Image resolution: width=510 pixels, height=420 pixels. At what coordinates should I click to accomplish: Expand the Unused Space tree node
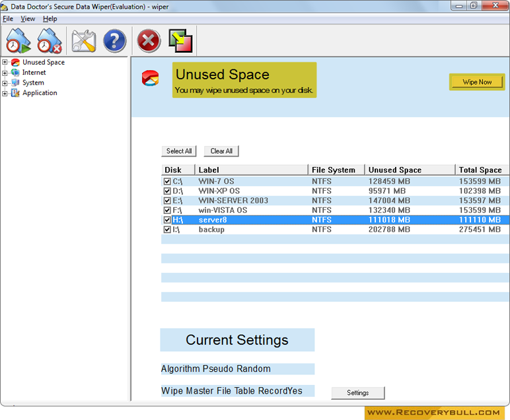(5, 62)
